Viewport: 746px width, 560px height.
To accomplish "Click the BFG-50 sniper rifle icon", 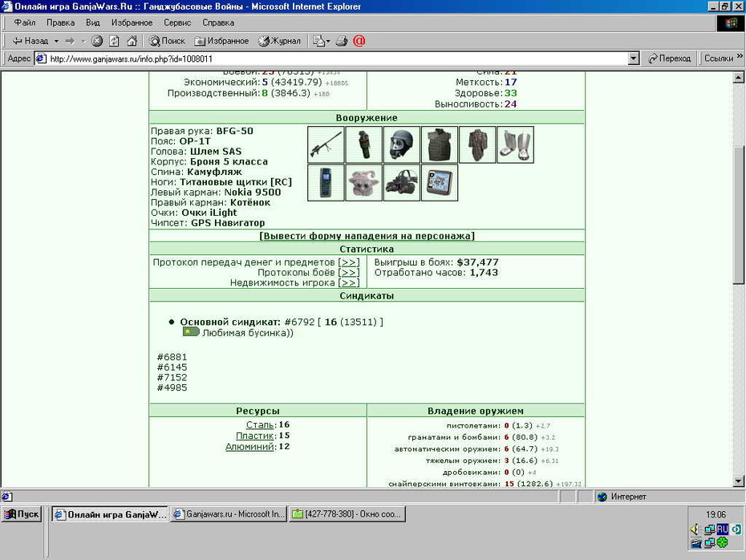I will pyautogui.click(x=326, y=144).
